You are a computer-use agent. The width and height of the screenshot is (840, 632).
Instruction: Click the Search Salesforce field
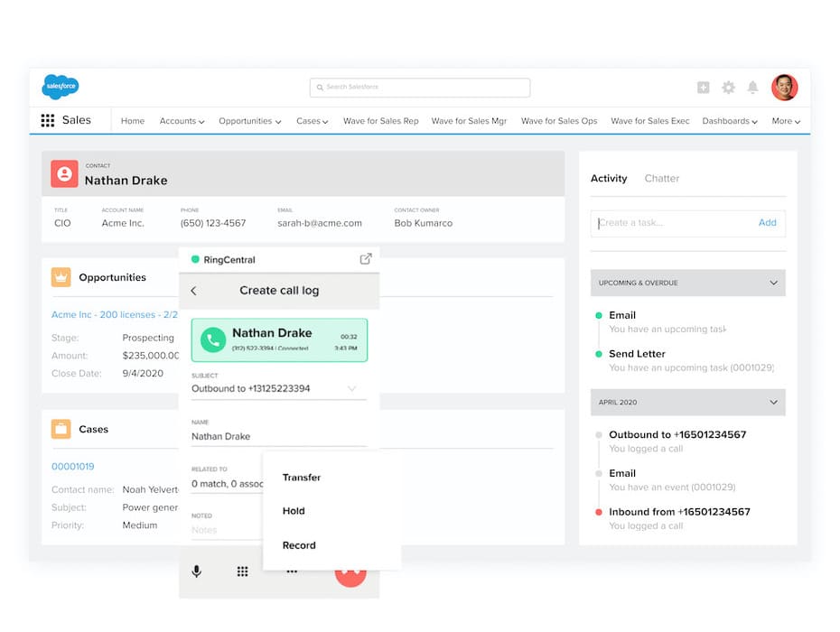(420, 88)
